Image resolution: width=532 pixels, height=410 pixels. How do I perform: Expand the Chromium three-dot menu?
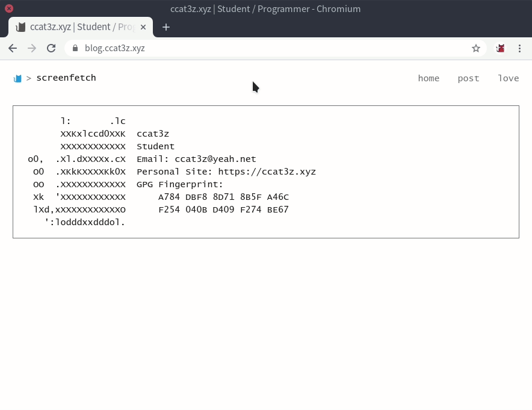(x=520, y=48)
